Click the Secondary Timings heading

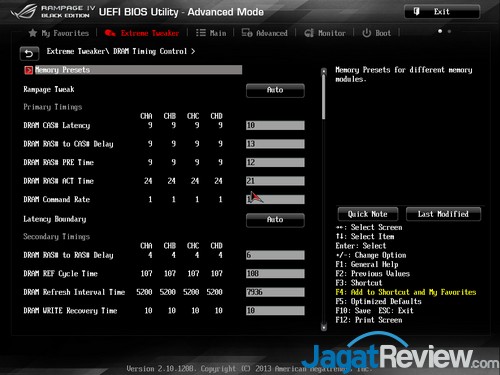(57, 237)
